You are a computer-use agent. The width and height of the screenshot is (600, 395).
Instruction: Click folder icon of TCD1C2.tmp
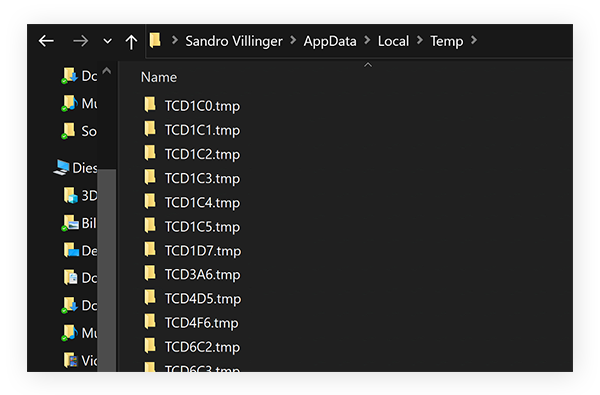[150, 152]
